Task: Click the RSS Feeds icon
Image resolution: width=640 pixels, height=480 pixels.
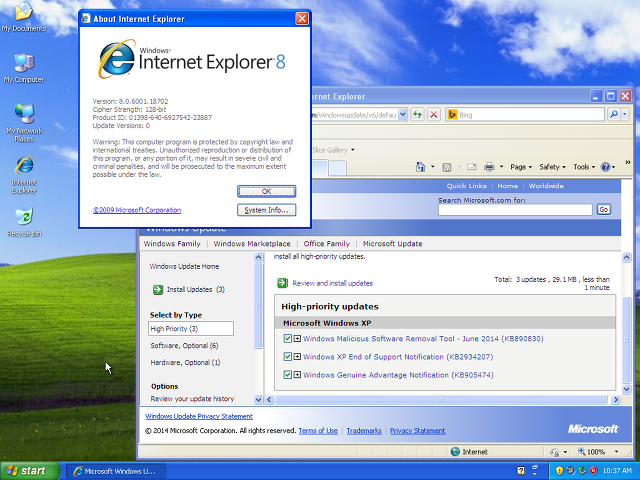Action: coord(447,167)
